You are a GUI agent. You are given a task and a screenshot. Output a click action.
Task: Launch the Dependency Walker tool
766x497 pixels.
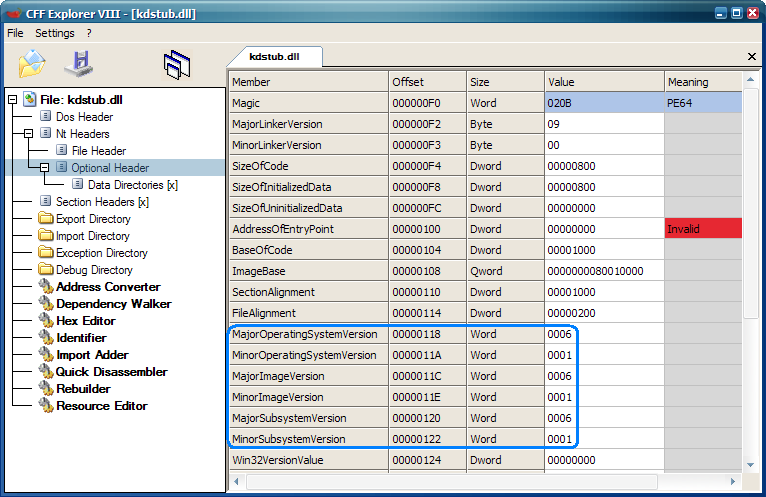114,304
